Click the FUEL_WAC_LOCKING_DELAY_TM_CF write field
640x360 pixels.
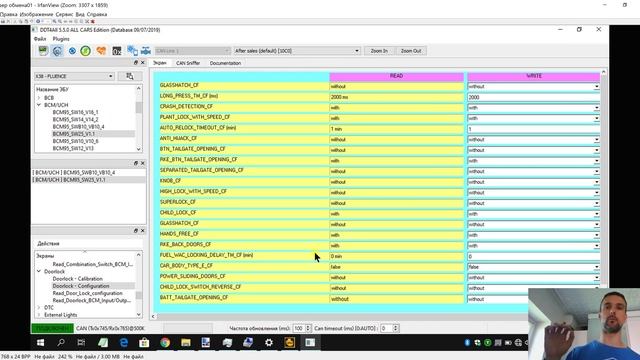[533, 256]
